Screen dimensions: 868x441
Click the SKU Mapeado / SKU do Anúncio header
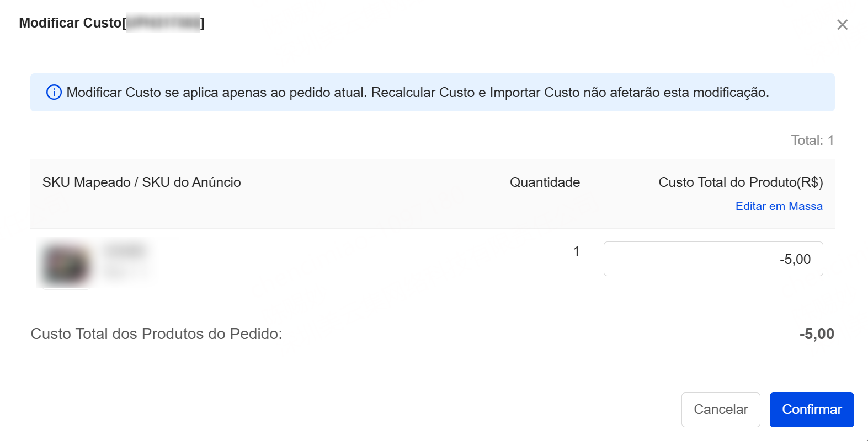coord(141,182)
